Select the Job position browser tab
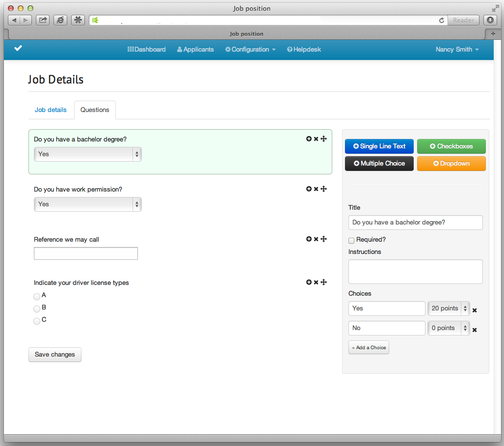 click(246, 34)
